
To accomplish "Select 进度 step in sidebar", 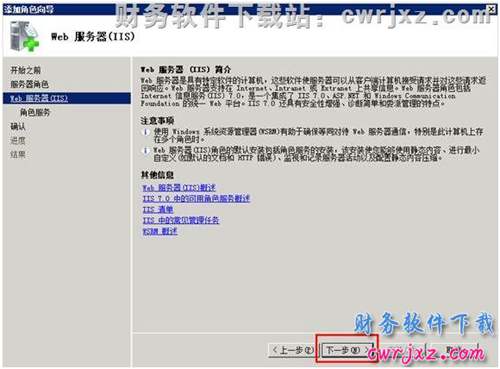I will (18, 140).
